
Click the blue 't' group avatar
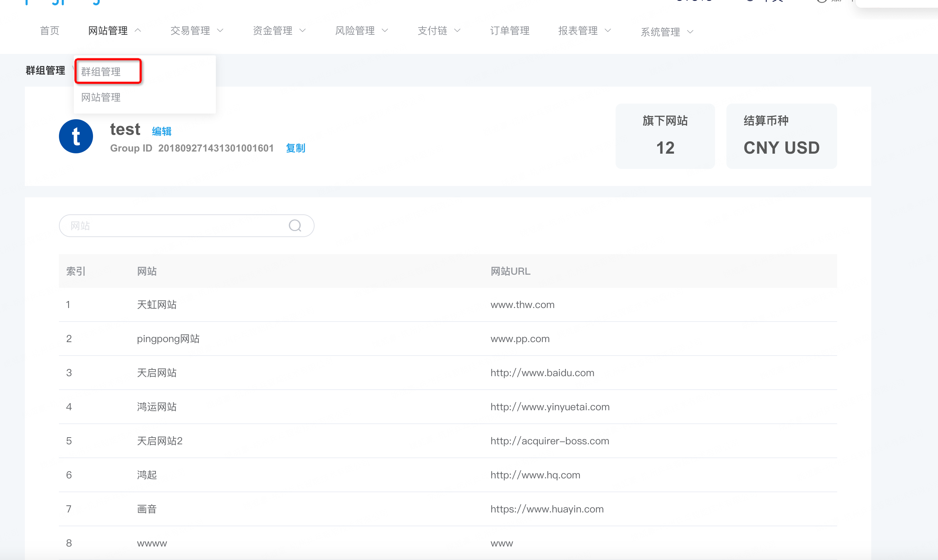(76, 136)
